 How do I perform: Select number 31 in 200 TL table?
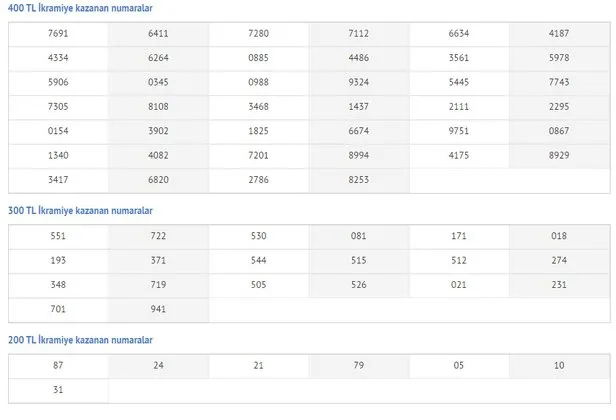58,390
